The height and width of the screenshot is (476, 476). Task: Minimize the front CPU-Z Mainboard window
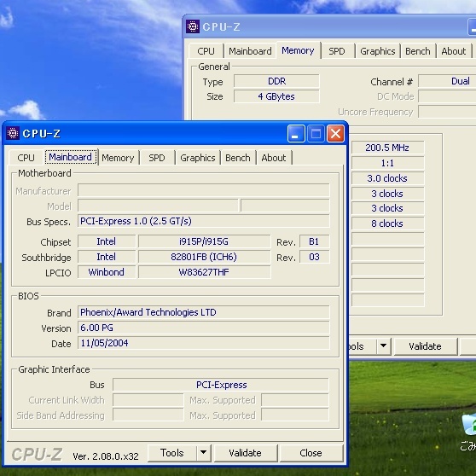pos(296,134)
